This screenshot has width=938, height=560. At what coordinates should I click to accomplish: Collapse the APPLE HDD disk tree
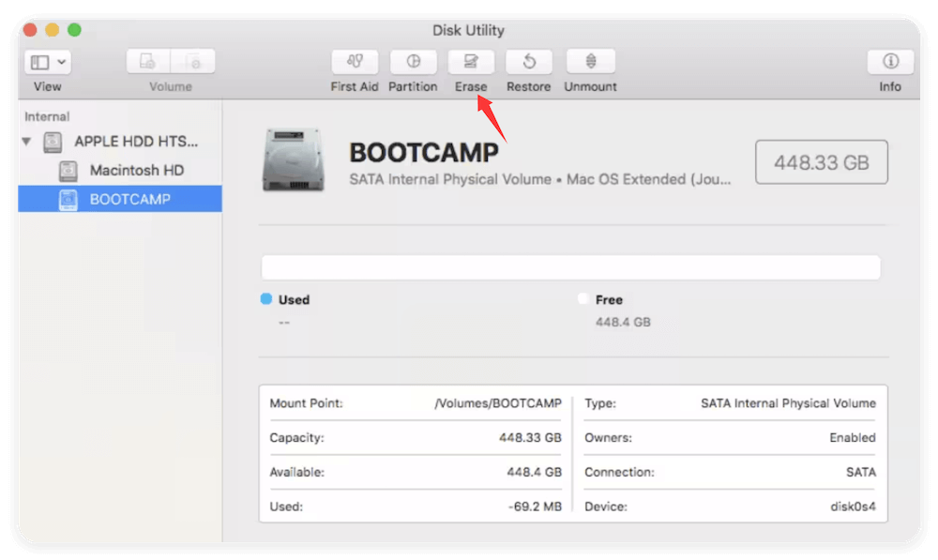(x=26, y=142)
